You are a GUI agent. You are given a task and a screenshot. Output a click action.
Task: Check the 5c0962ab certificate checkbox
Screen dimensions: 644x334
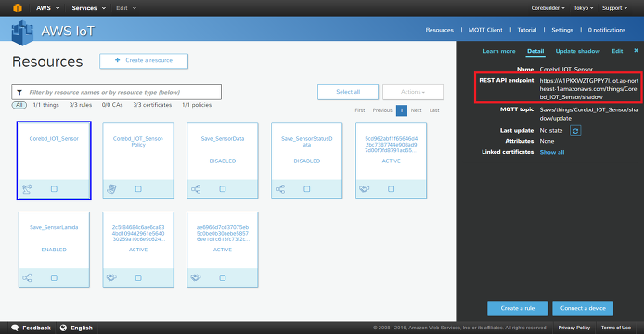click(x=391, y=189)
